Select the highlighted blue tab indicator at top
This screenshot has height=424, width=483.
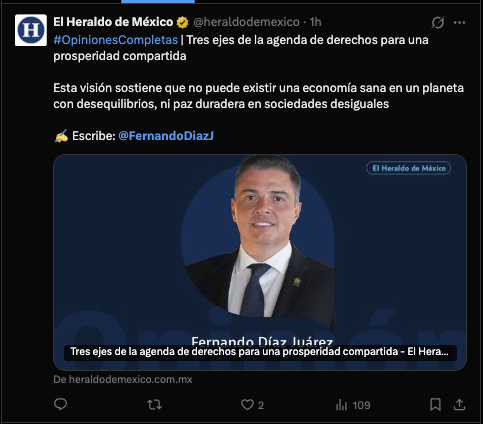tap(158, 2)
